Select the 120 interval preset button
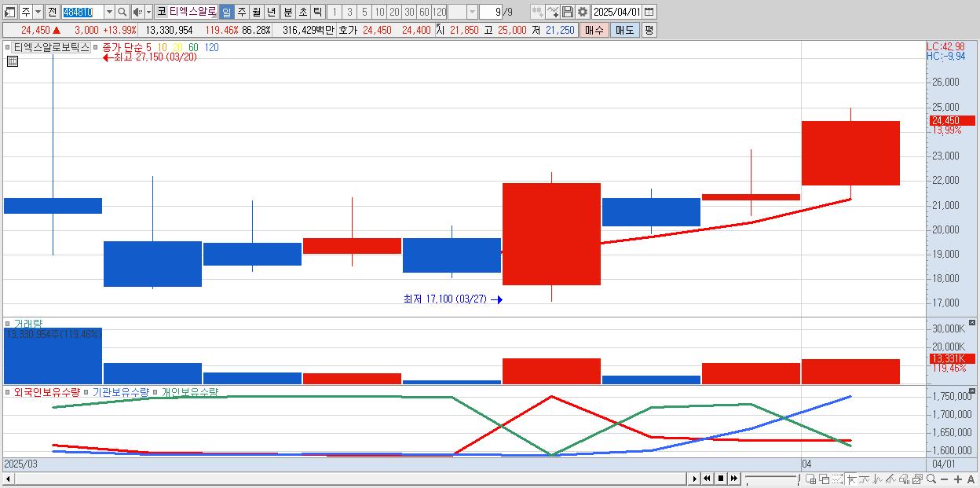 [439, 12]
